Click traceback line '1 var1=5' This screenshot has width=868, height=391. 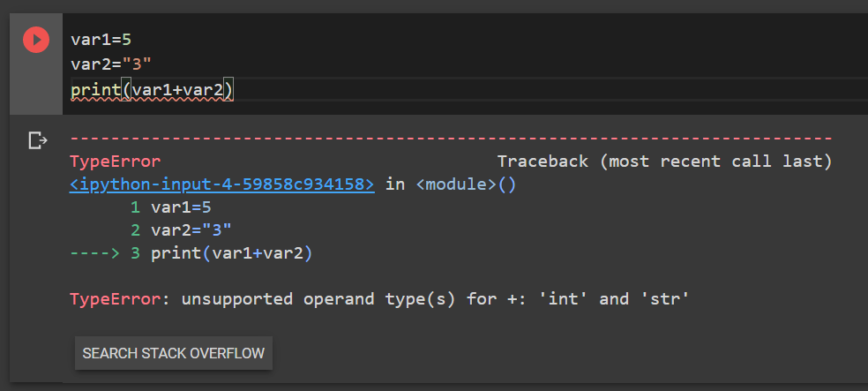[170, 207]
